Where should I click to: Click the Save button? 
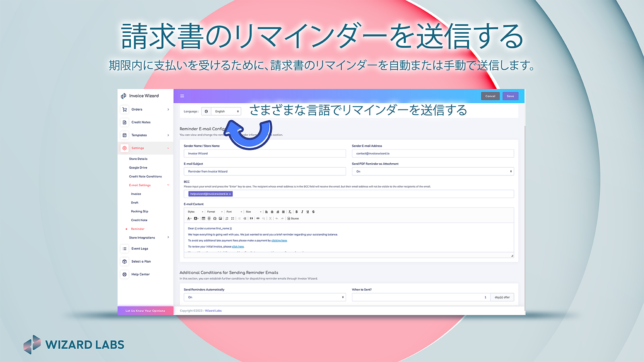pos(510,96)
